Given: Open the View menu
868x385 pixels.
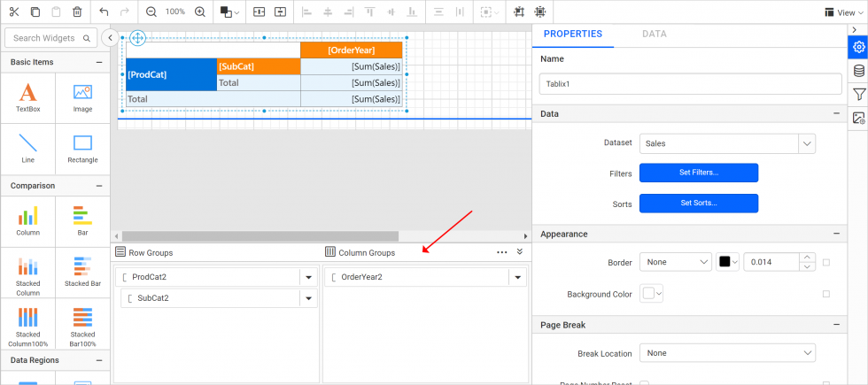Looking at the screenshot, I should [843, 12].
